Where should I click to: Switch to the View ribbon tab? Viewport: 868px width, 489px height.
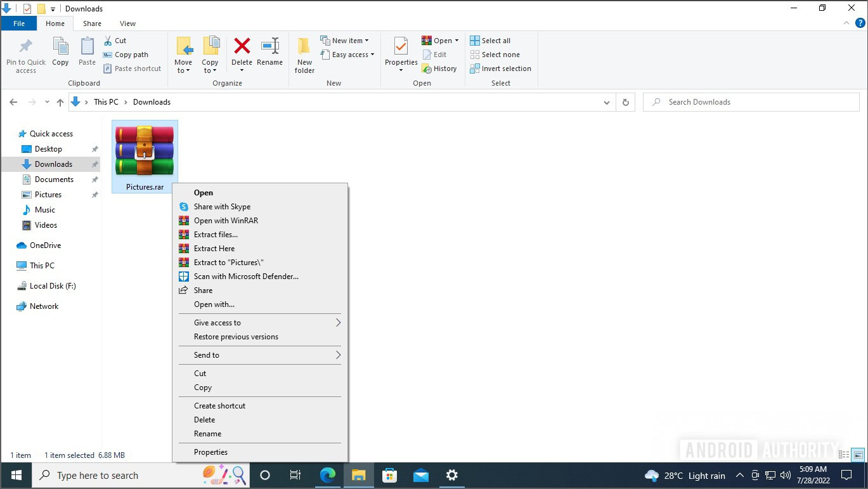pyautogui.click(x=127, y=23)
